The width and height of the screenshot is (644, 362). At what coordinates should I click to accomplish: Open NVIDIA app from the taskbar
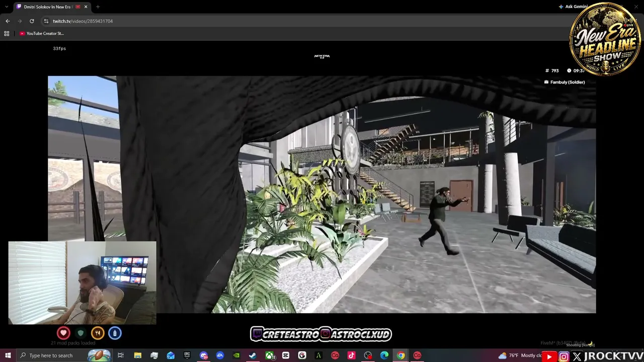coord(236,355)
